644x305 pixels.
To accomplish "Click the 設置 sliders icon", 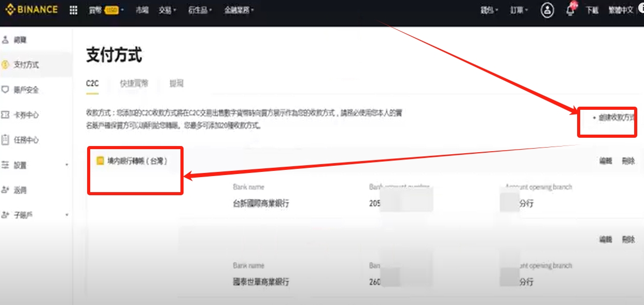I will pos(6,165).
